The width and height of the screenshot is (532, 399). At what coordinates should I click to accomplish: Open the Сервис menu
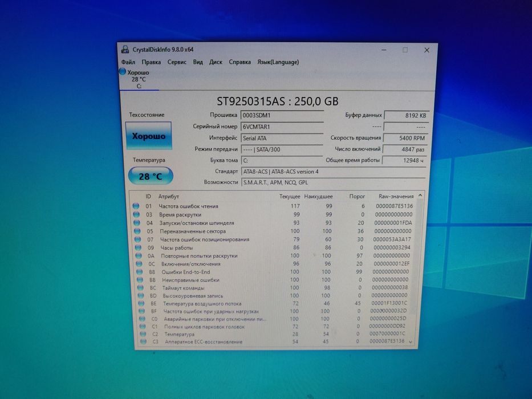(177, 62)
